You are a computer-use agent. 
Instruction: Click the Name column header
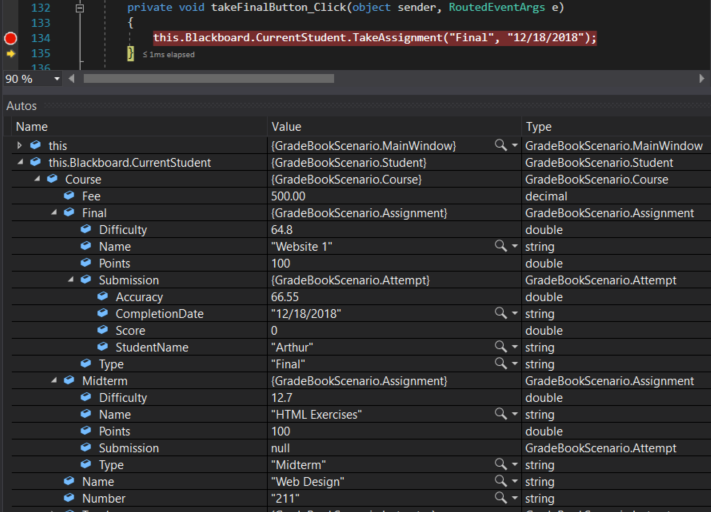pos(139,127)
